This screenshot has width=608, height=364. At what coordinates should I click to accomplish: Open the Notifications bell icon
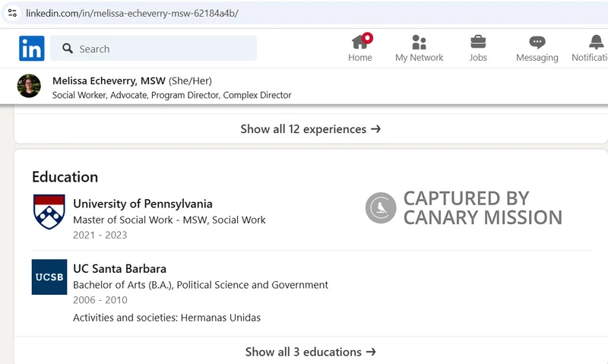point(596,42)
